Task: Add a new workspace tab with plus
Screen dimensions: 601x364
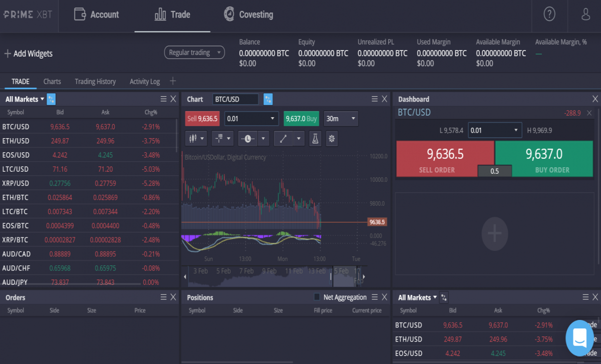Action: coord(173,81)
